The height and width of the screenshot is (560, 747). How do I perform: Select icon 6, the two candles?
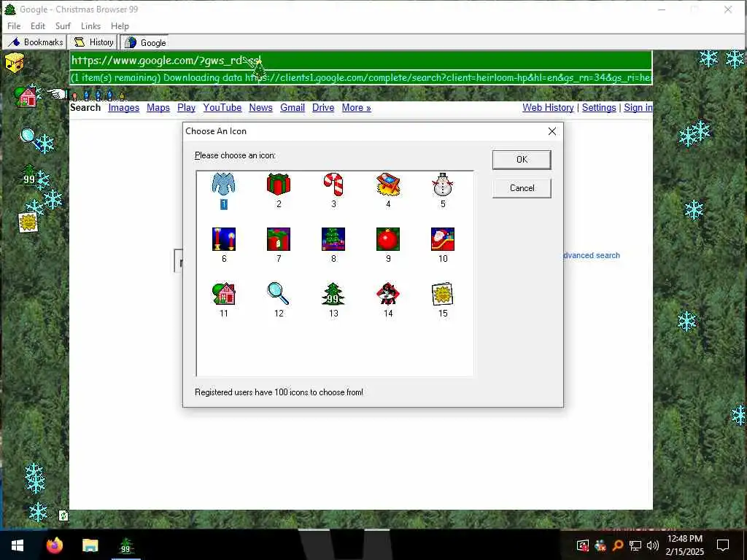pos(224,239)
